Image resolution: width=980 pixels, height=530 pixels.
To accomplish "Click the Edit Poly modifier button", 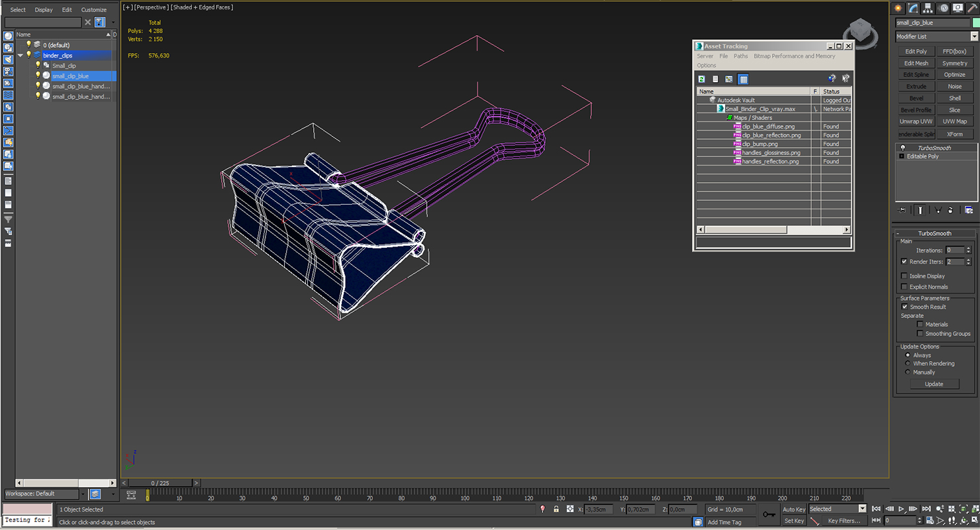I will 916,51.
